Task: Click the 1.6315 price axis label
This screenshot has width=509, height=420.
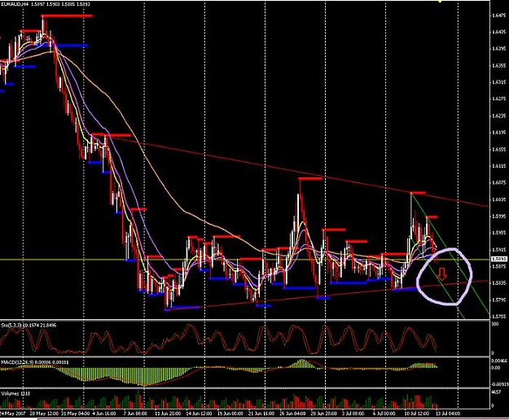Action: click(499, 82)
